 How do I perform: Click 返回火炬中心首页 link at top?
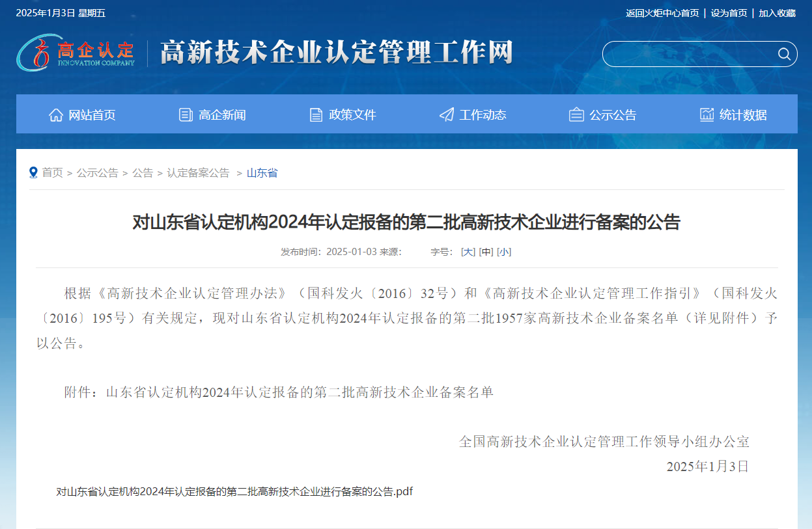662,13
